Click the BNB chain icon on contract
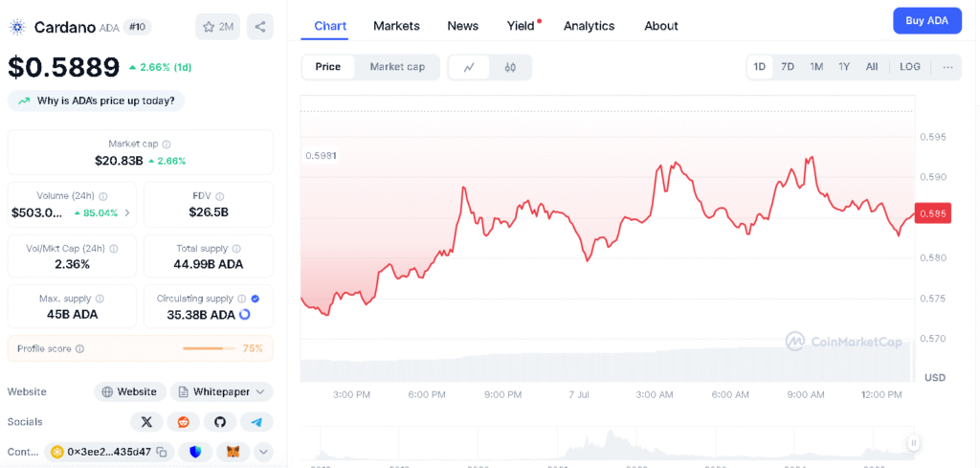The width and height of the screenshot is (980, 468). (57, 452)
